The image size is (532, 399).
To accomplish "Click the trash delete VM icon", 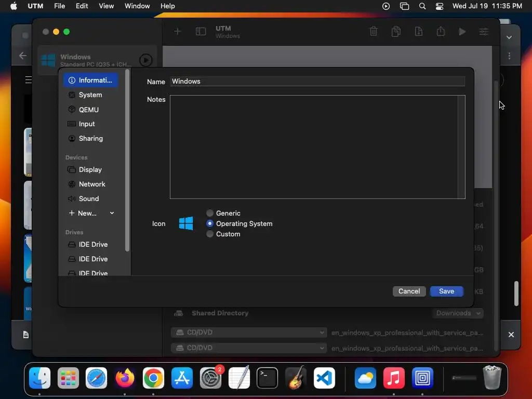I will click(x=374, y=32).
